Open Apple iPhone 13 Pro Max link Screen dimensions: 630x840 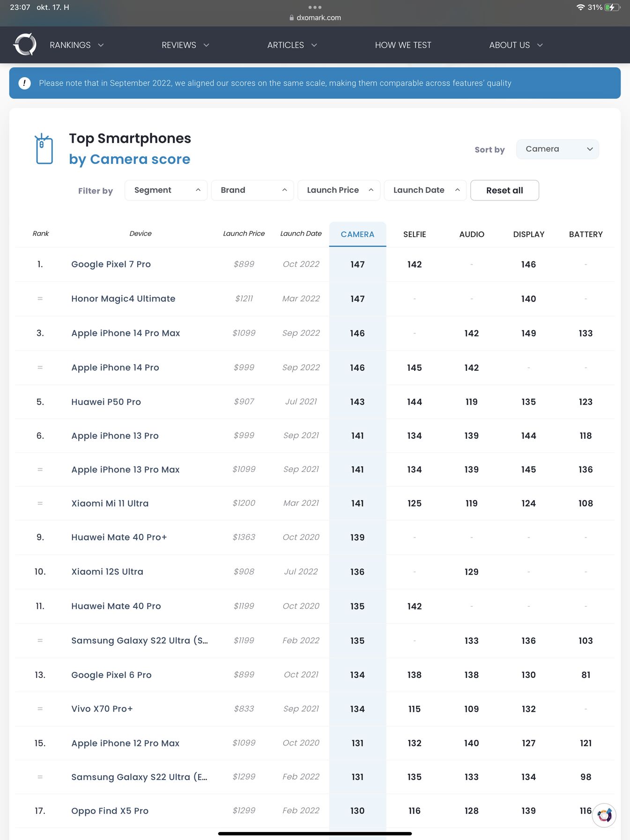click(126, 470)
